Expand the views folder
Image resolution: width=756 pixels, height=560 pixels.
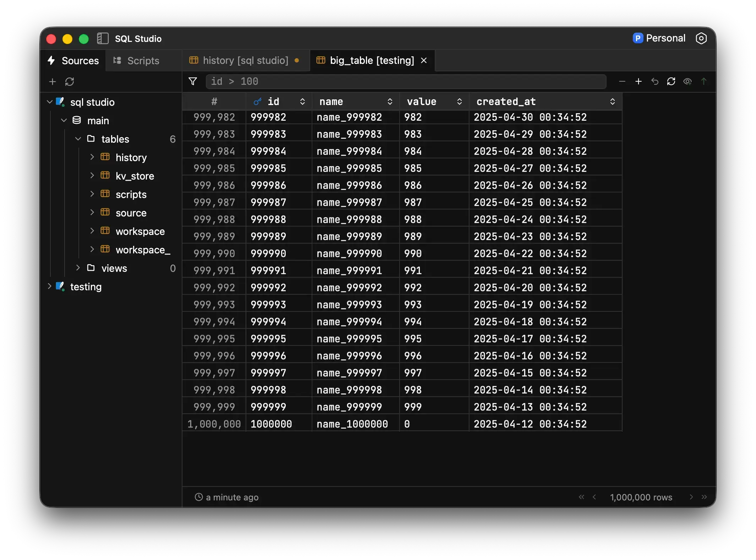(x=78, y=268)
